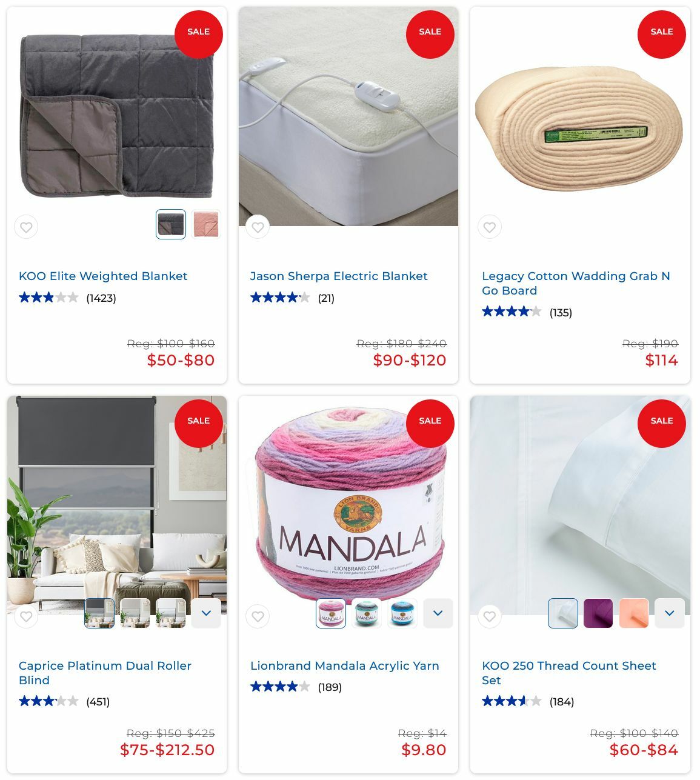Select the peach sheet set swatch
700x780 pixels.
pyautogui.click(x=634, y=613)
